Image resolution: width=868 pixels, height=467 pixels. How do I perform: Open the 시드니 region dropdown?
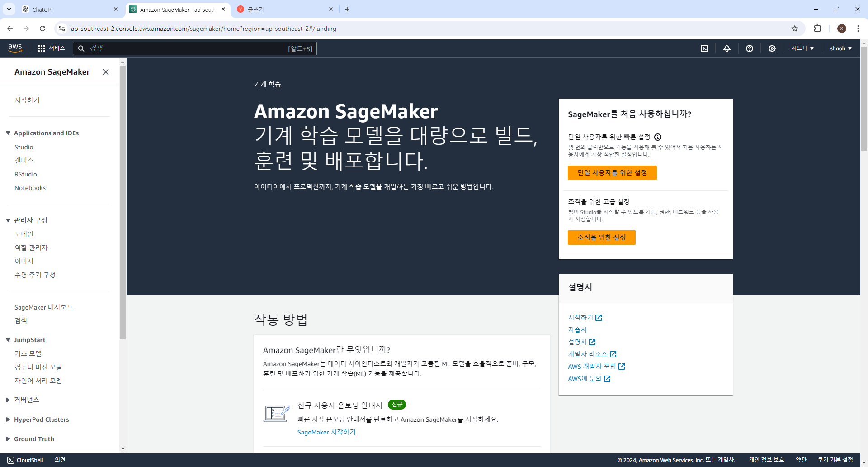pos(802,48)
